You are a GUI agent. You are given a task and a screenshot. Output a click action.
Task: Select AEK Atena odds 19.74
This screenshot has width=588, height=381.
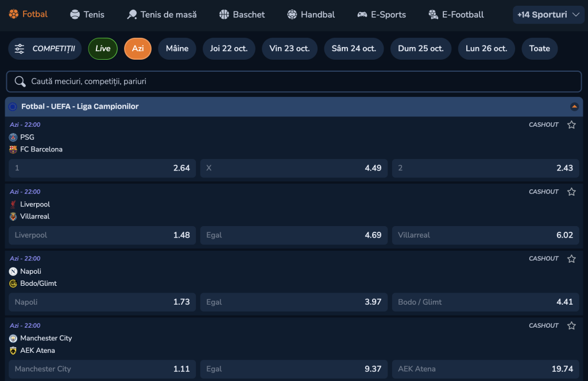pos(485,369)
